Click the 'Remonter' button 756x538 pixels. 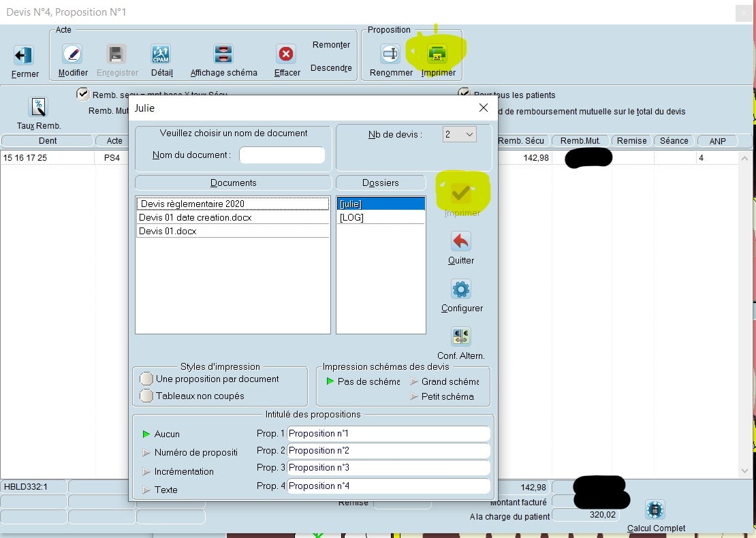(331, 45)
